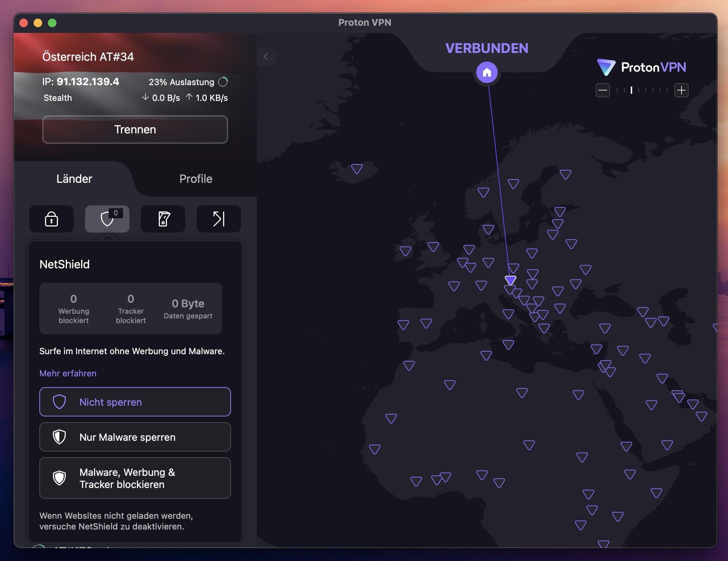728x561 pixels.
Task: Open the Port Forwarding arrow icon
Action: (x=219, y=219)
